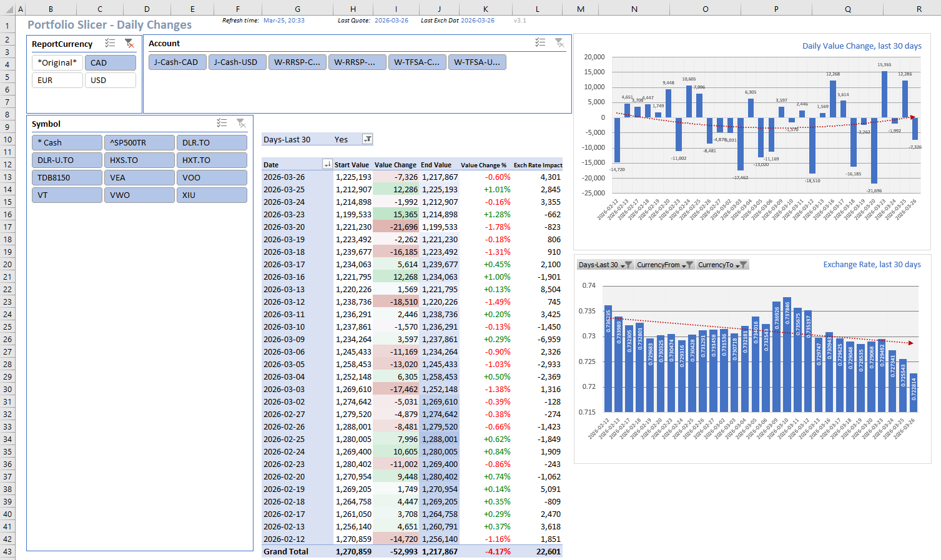
Task: Select EUR in ReportCurrency slicer
Action: pyautogui.click(x=57, y=81)
